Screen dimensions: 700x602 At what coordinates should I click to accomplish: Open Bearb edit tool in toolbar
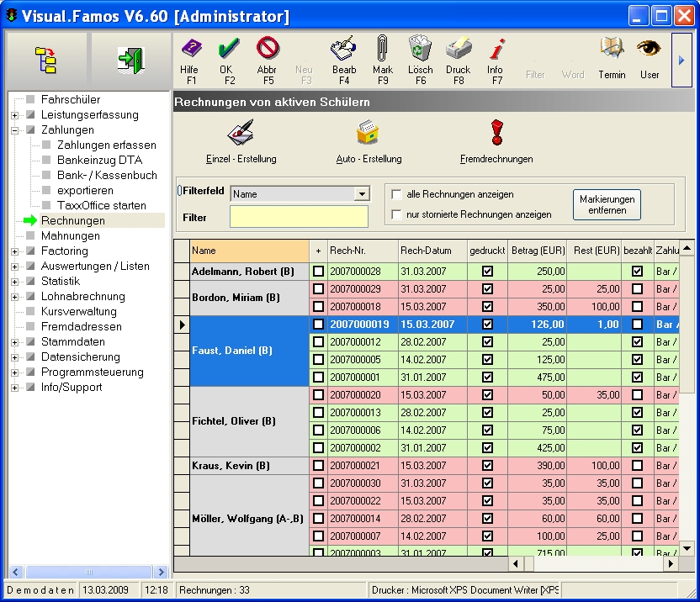coord(343,49)
